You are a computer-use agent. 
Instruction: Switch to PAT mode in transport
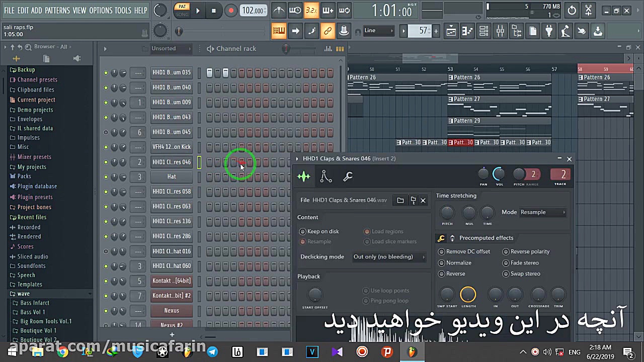pyautogui.click(x=182, y=7)
